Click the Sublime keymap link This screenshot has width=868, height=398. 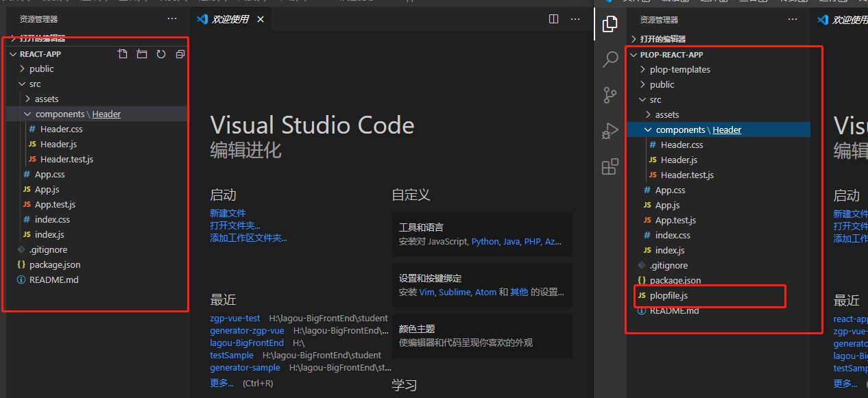pos(455,293)
